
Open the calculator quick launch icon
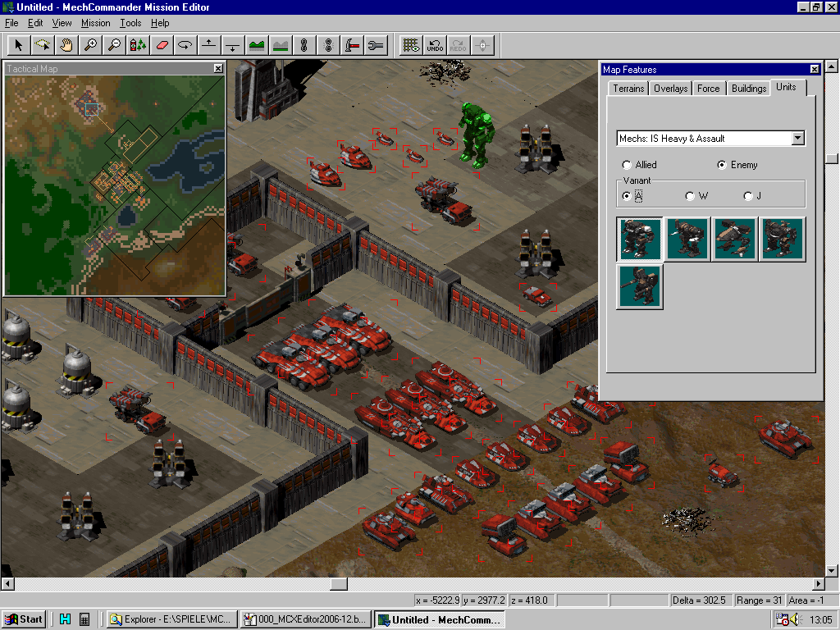coord(84,619)
